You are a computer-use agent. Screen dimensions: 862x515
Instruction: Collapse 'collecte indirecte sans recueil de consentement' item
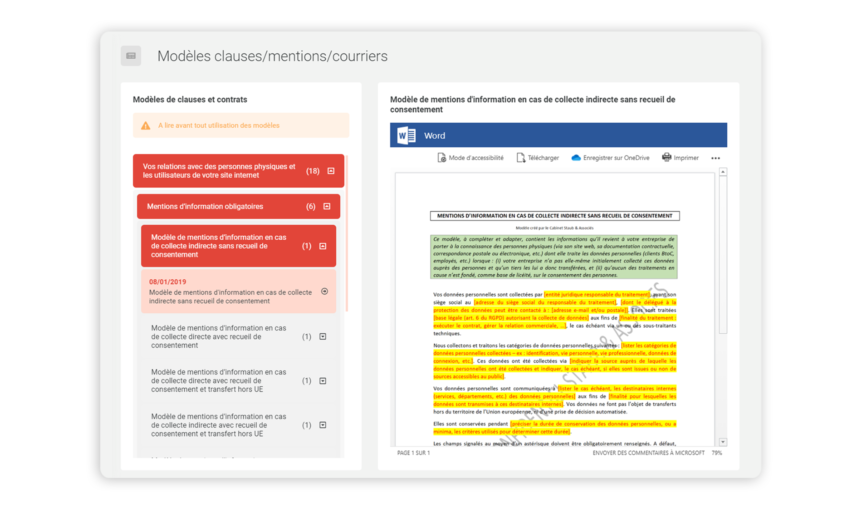click(x=323, y=246)
